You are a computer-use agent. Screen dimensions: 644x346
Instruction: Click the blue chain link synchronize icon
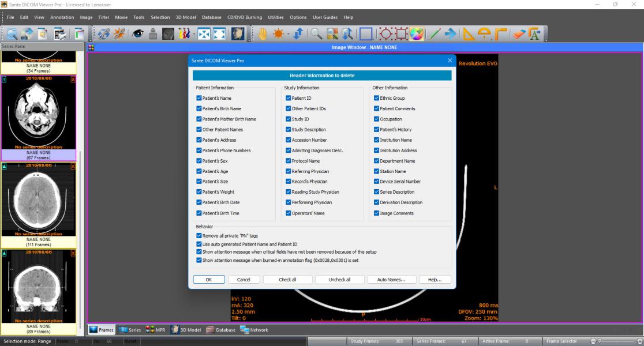[x=103, y=33]
